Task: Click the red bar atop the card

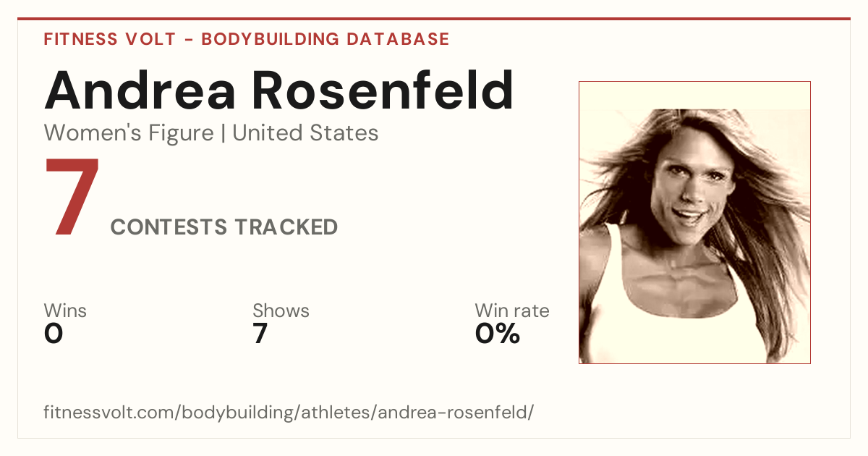Action: coord(434,19)
